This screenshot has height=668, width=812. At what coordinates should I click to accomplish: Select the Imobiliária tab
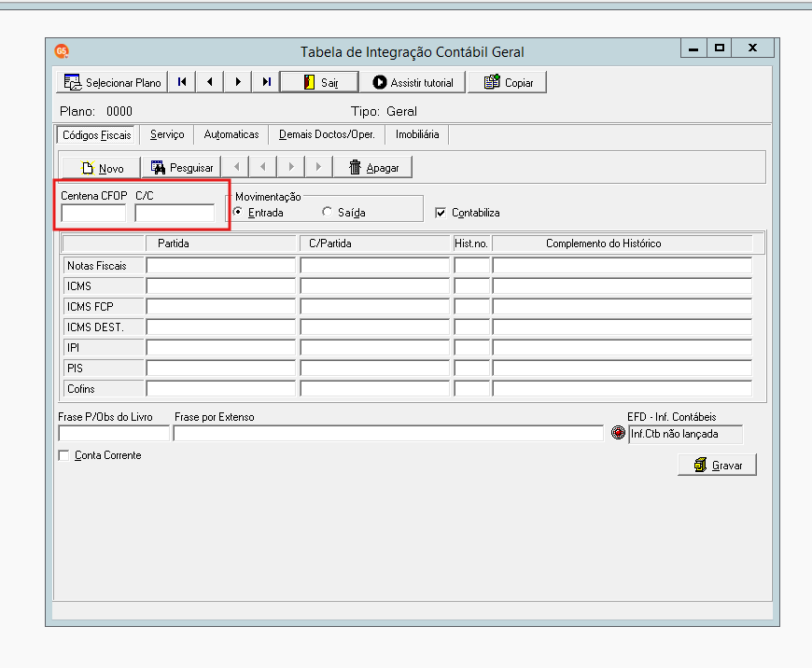click(x=417, y=134)
